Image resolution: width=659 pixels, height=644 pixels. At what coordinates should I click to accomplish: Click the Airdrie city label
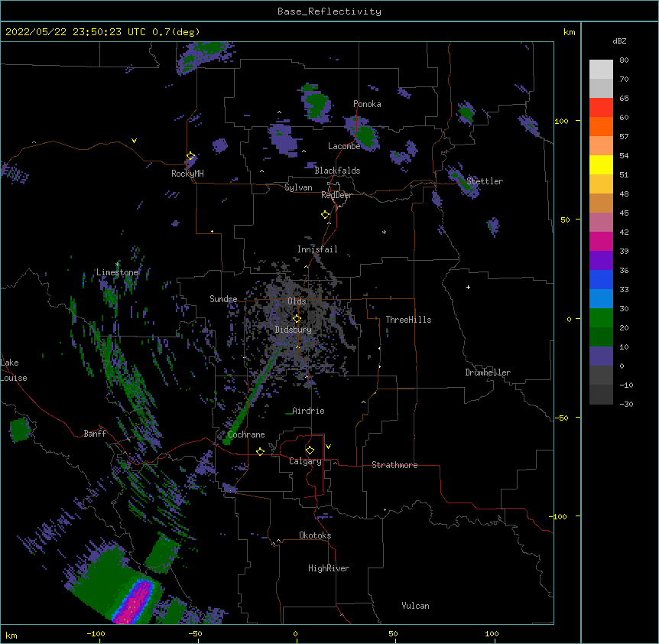pos(308,411)
